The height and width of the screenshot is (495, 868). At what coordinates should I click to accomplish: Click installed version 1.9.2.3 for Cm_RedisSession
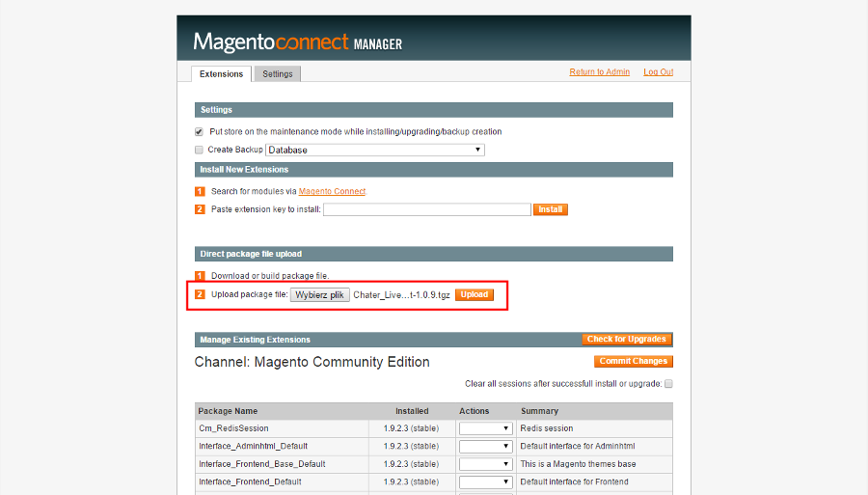(x=411, y=428)
